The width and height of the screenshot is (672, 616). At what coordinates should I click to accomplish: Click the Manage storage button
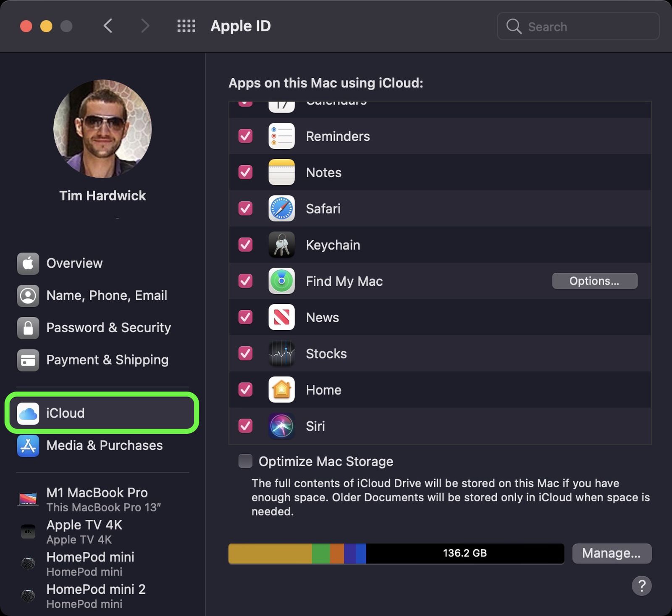coord(612,553)
